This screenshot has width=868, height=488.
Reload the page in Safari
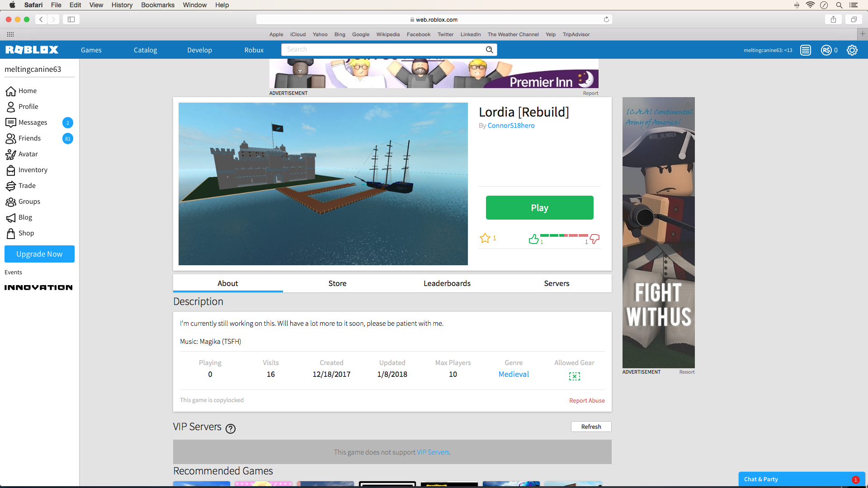(606, 19)
